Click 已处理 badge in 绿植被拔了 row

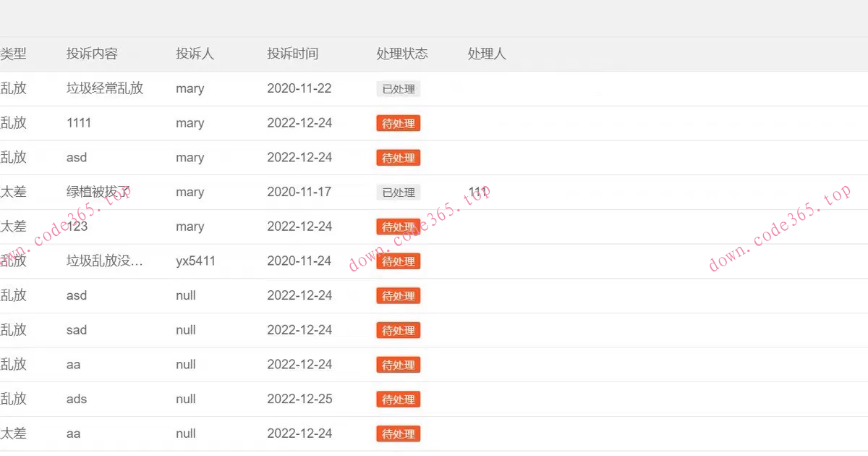tap(399, 193)
